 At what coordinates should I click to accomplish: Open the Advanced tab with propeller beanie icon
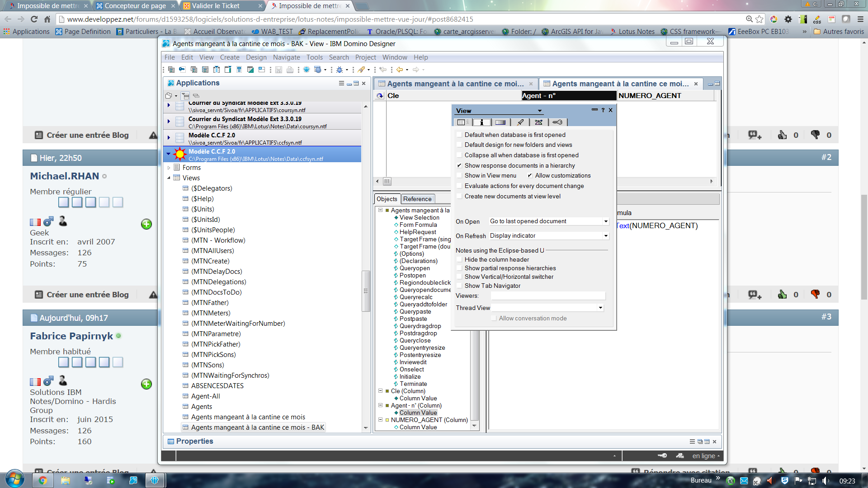pos(538,122)
